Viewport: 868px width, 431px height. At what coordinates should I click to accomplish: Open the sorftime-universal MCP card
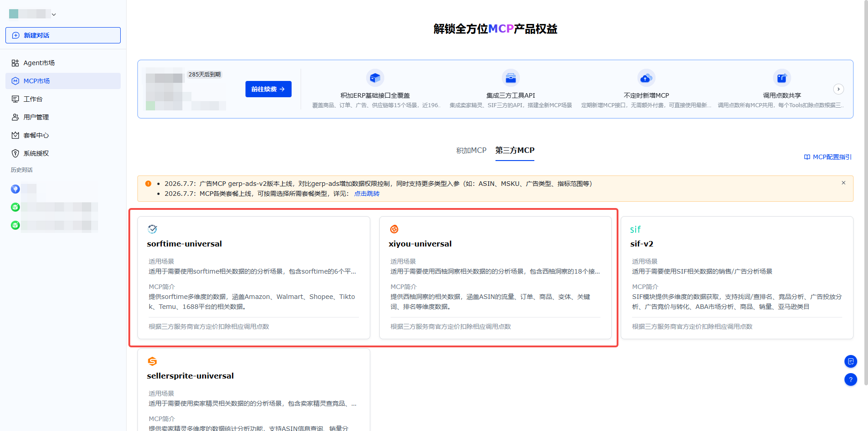254,278
